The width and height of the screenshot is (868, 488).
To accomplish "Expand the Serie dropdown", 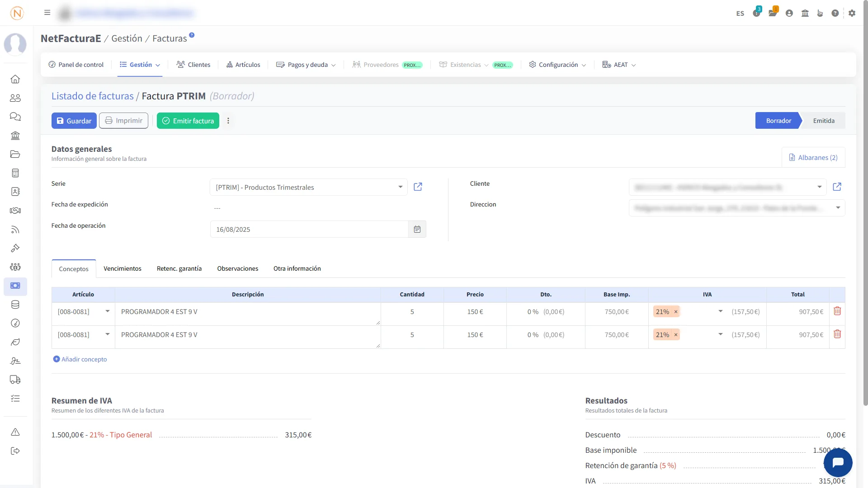I will click(x=400, y=187).
